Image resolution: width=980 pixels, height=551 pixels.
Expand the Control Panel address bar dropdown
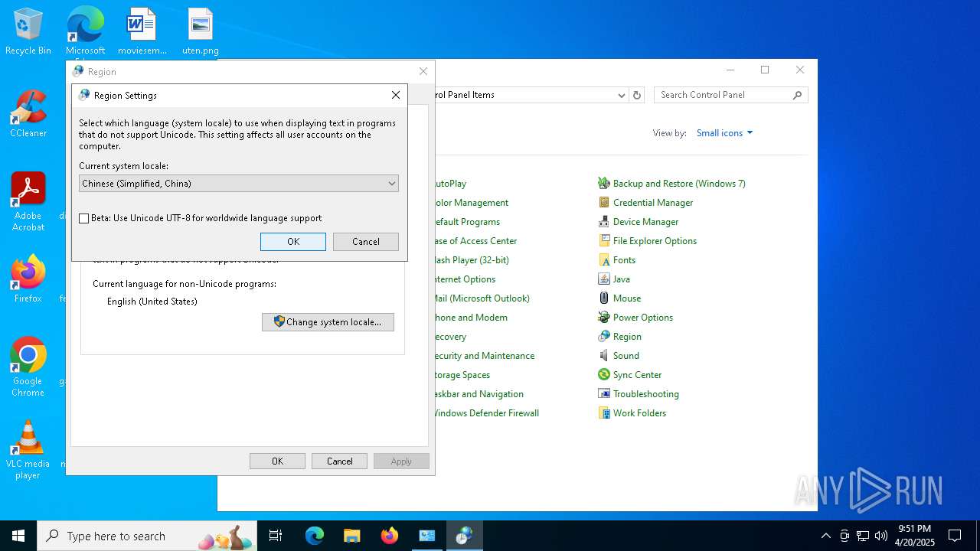click(622, 95)
